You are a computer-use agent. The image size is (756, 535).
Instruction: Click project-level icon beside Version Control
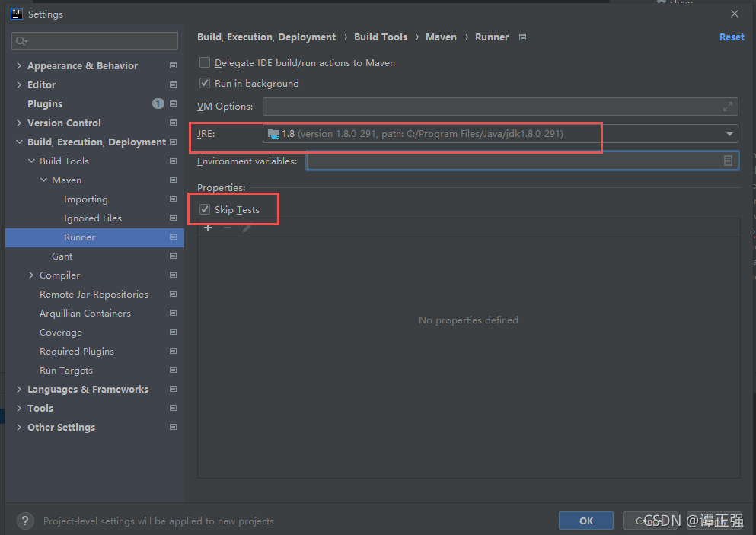(x=173, y=123)
